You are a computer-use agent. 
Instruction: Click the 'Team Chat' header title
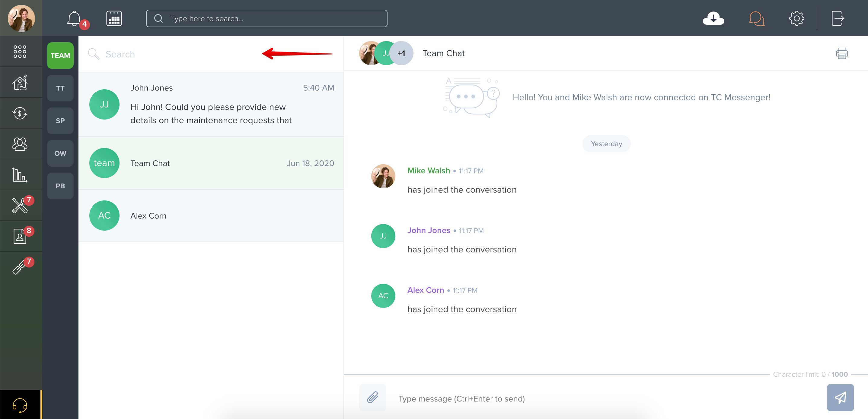[443, 53]
